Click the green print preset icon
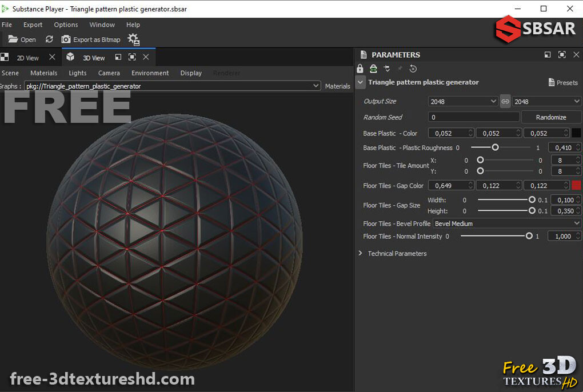Screen dimensions: 583x392 (373, 69)
